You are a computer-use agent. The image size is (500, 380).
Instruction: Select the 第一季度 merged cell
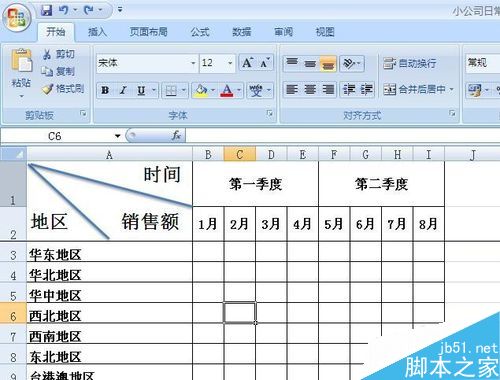click(255, 184)
